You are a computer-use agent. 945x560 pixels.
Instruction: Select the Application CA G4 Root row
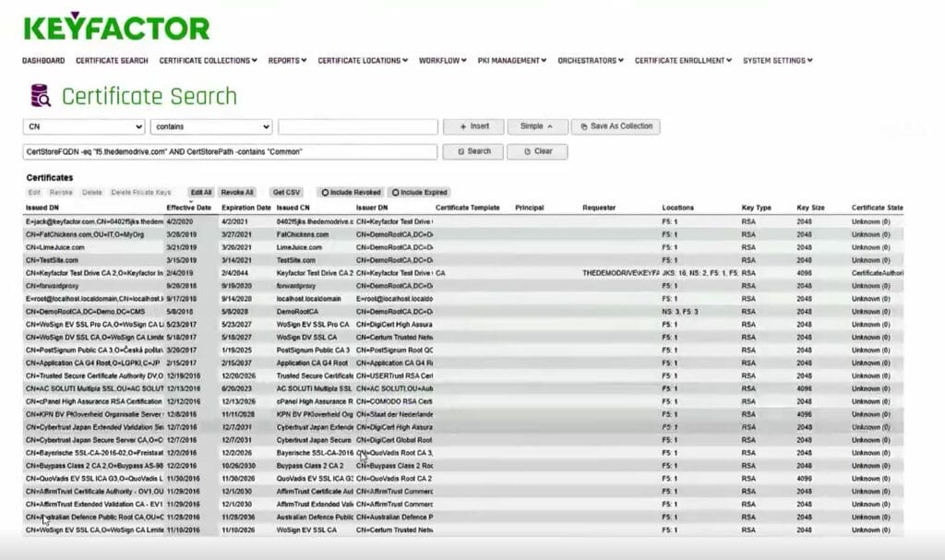pyautogui.click(x=463, y=363)
